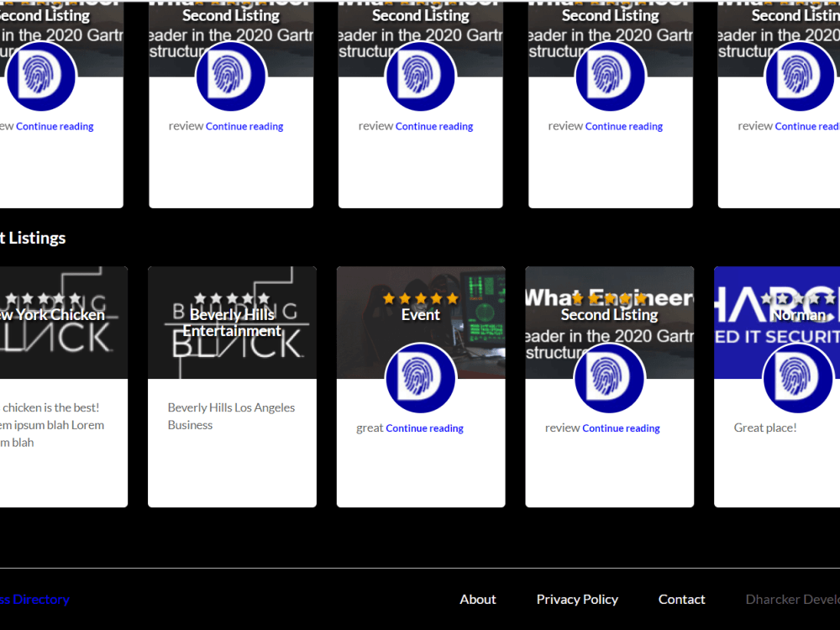Image resolution: width=840 pixels, height=630 pixels.
Task: Open the Beverly Hills Entertainment listing title
Action: click(232, 323)
